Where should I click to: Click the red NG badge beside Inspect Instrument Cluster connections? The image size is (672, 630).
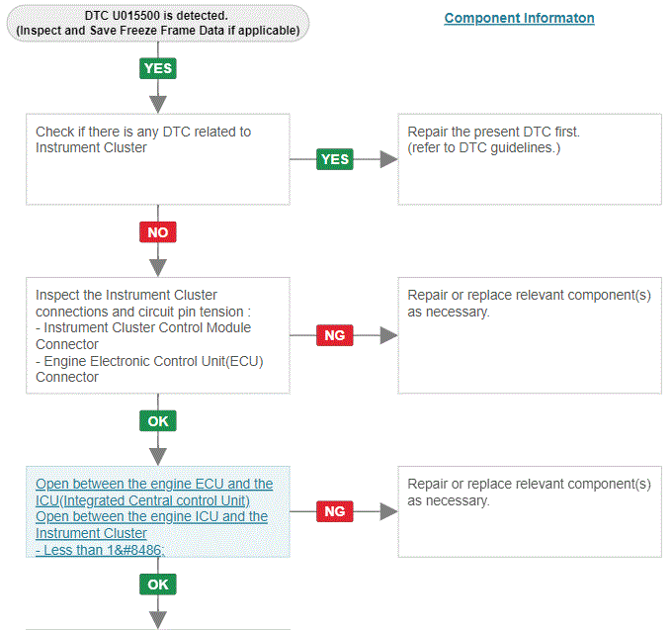click(x=335, y=335)
